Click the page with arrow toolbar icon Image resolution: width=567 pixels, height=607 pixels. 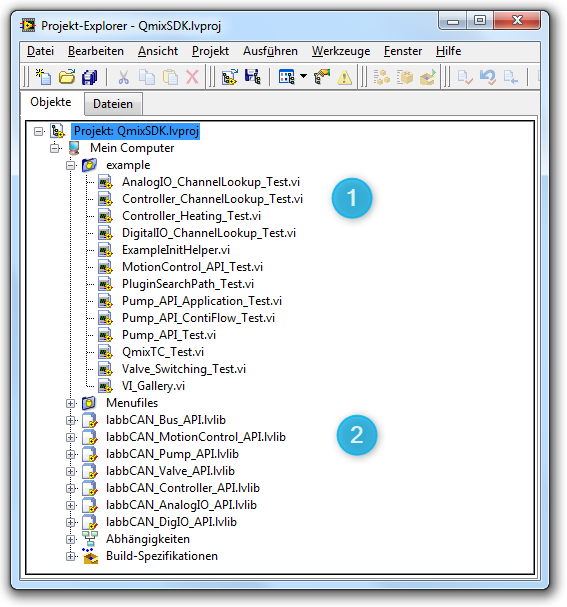(510, 77)
